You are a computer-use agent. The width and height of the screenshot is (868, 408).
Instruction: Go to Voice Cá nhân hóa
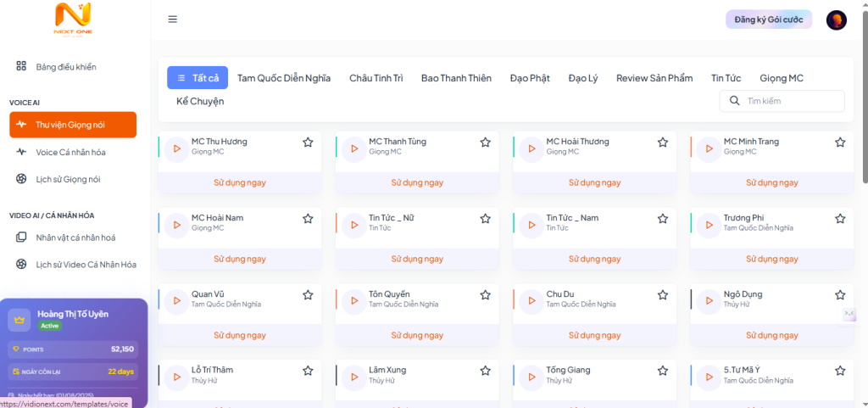(70, 152)
